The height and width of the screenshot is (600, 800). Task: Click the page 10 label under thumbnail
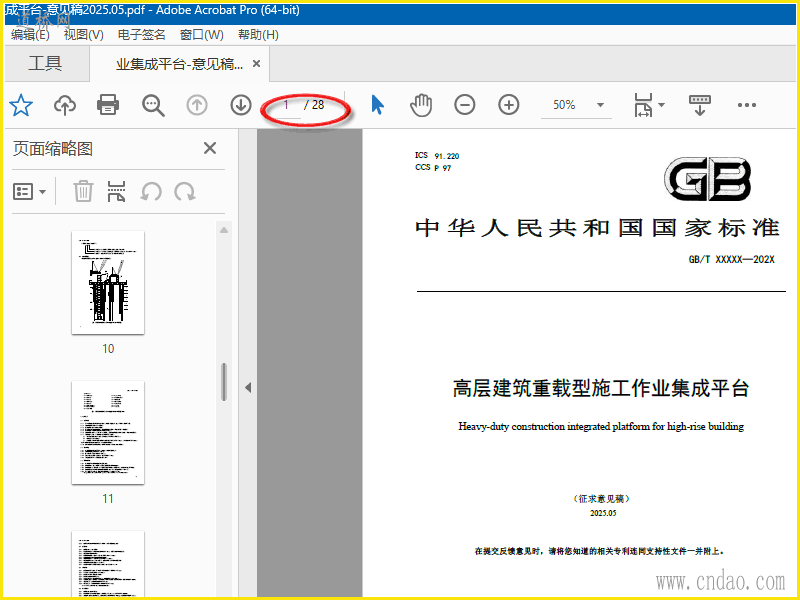point(108,348)
